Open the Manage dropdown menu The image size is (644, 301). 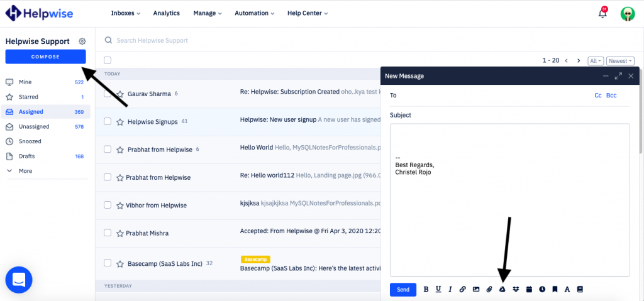click(208, 13)
